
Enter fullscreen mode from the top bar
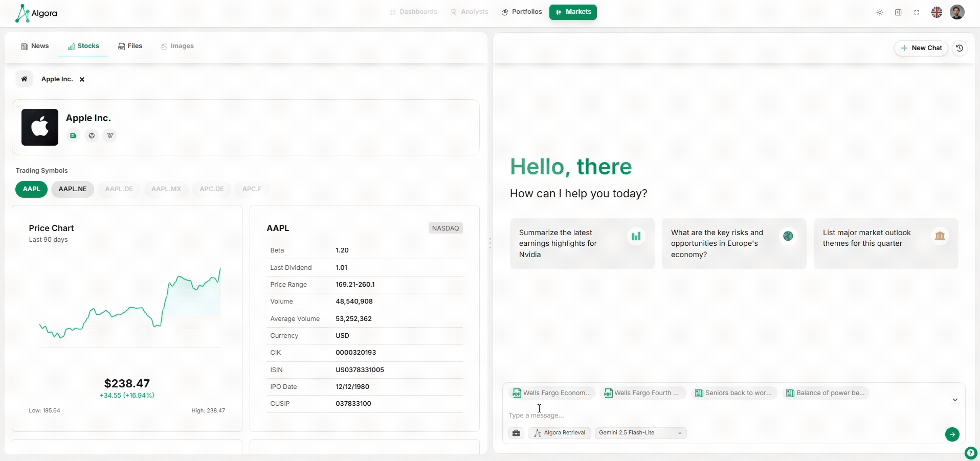(917, 12)
